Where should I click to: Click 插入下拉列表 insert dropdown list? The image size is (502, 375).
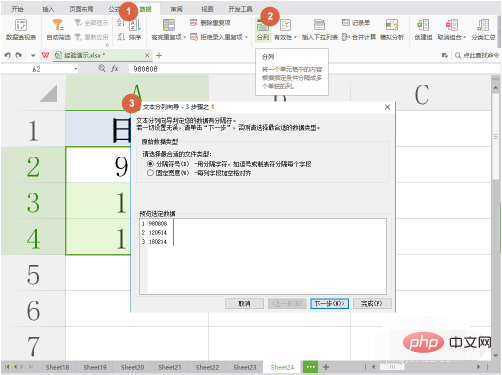point(320,30)
